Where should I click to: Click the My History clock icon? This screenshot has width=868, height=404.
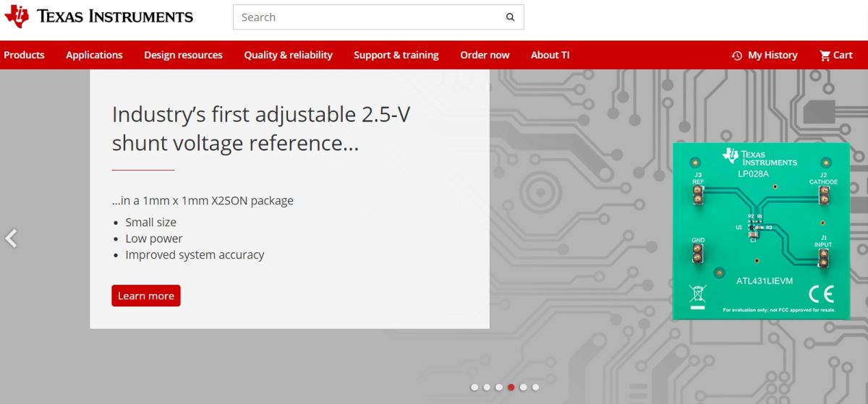737,56
